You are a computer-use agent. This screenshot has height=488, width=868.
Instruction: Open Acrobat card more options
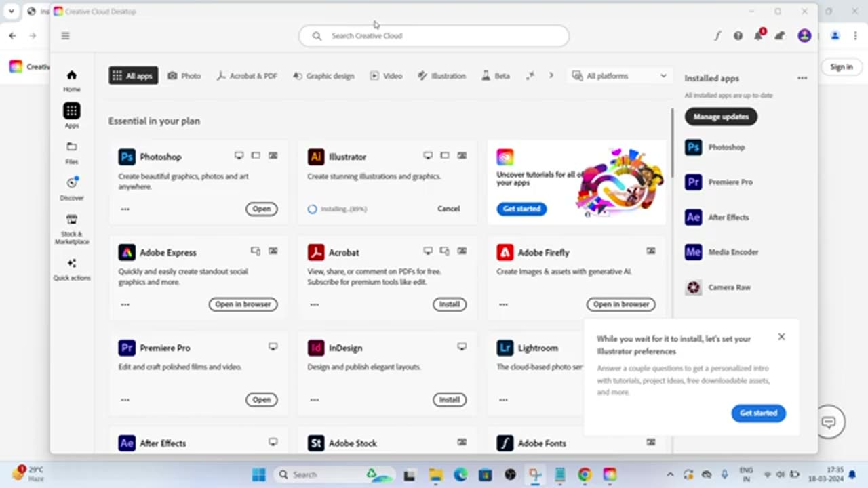[314, 304]
